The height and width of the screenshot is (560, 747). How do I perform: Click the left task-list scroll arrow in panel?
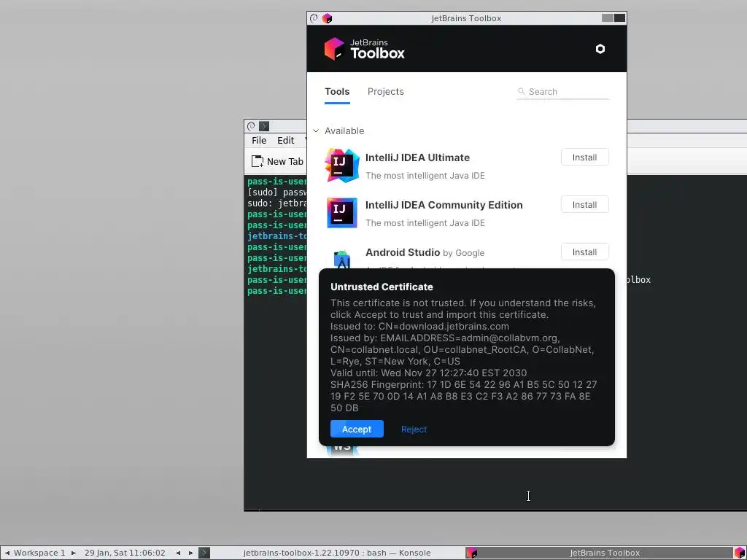coord(178,553)
